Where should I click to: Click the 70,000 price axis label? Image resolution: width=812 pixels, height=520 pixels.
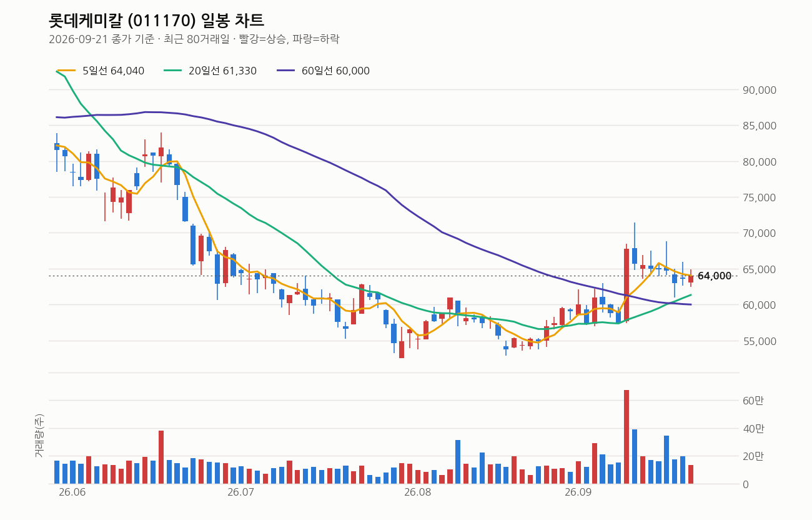coord(759,233)
